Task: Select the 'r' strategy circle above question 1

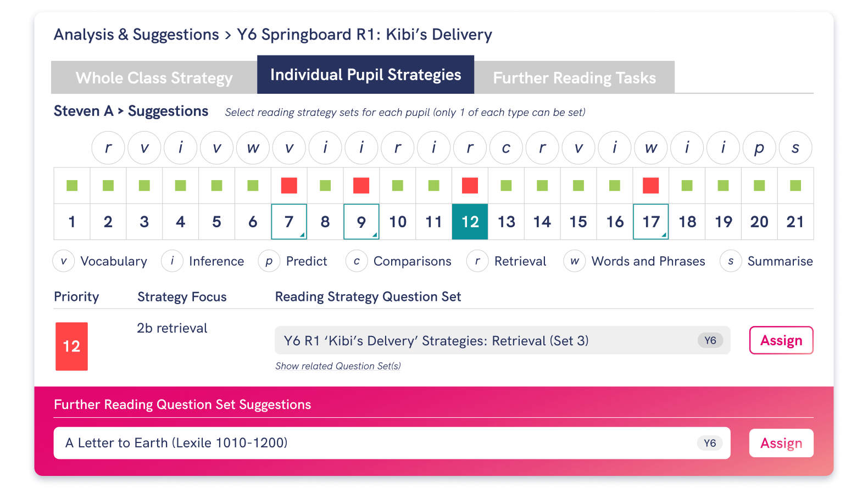Action: click(108, 148)
